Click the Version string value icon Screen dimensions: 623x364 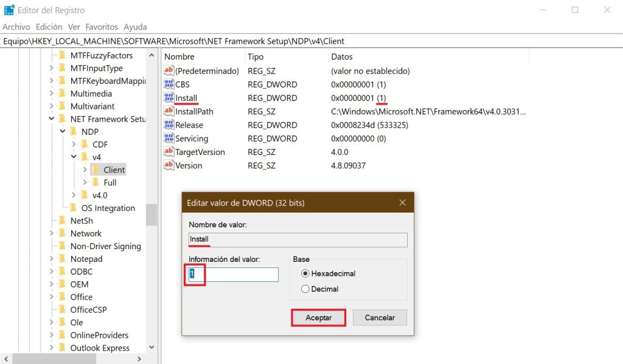point(169,165)
